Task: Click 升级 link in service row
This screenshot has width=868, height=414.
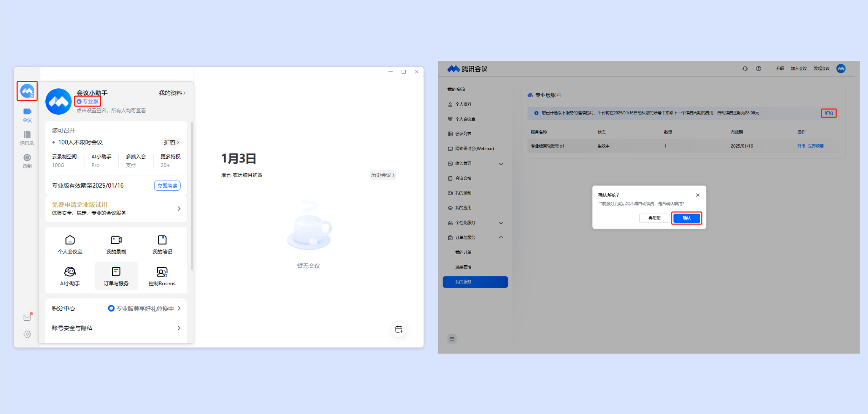Action: point(801,146)
